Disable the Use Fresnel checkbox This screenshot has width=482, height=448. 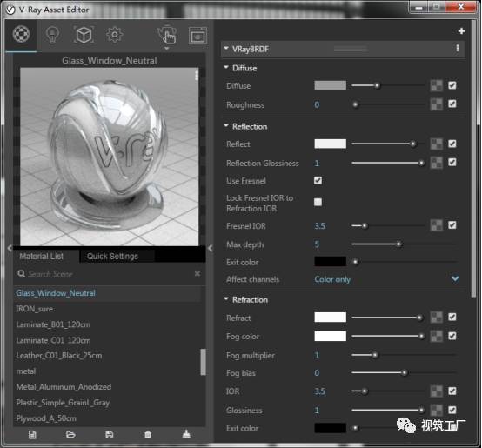point(318,180)
